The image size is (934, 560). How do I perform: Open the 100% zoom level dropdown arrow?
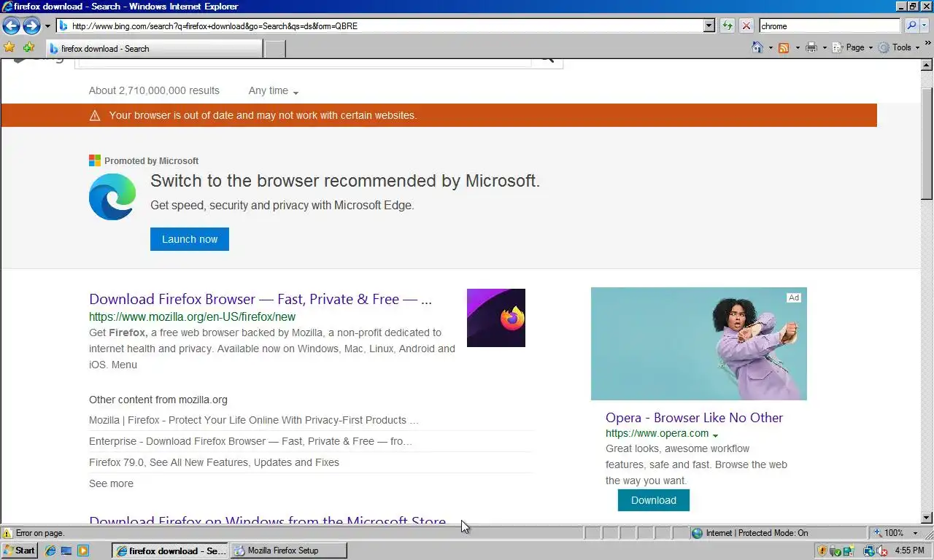(x=915, y=534)
